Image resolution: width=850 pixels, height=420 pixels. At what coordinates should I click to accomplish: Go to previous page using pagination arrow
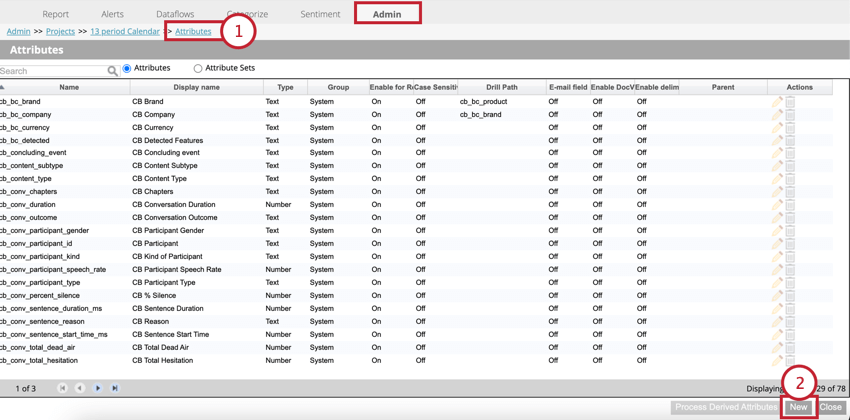pyautogui.click(x=80, y=388)
